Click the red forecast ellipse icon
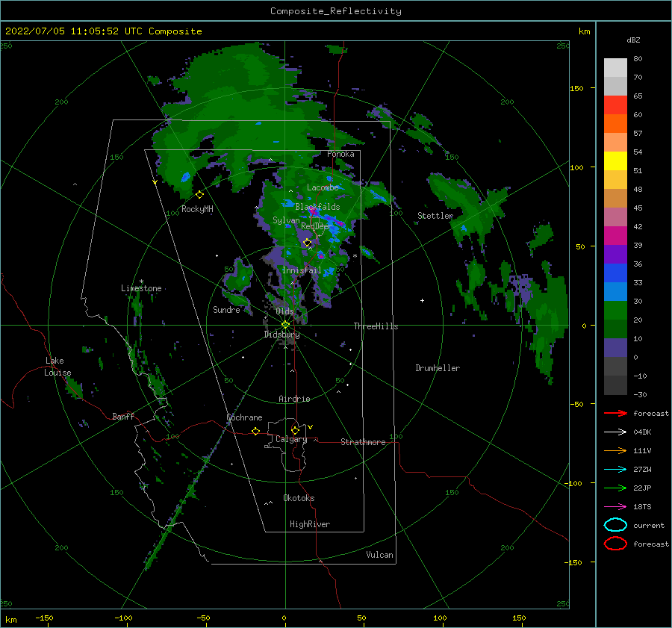Screen dimensions: 672x628 pos(615,544)
